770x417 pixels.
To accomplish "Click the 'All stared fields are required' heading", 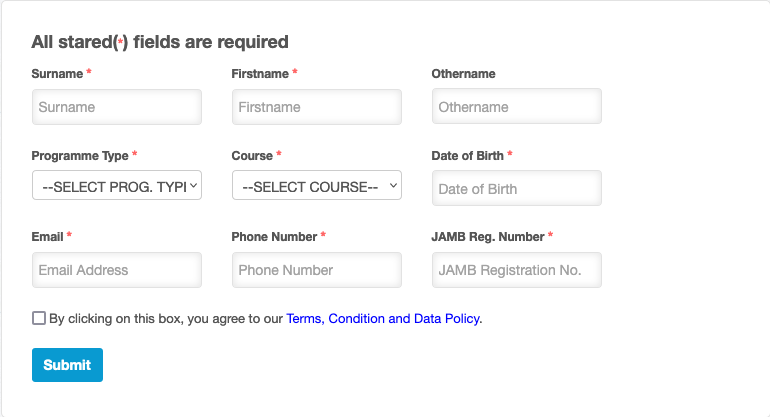I will point(160,42).
